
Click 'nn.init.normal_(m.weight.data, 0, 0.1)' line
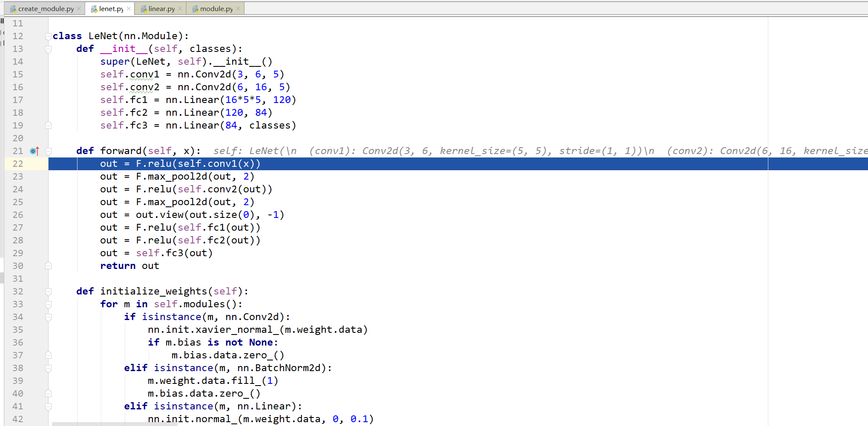261,419
